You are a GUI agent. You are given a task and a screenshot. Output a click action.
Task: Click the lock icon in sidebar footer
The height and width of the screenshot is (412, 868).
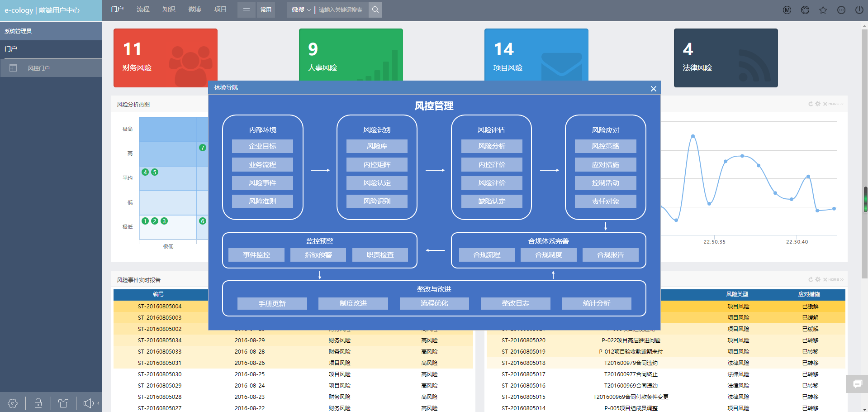coord(38,403)
